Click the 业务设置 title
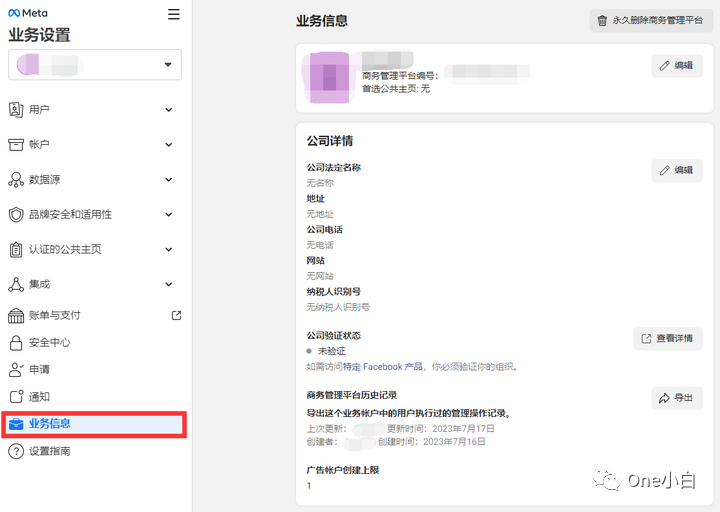 (39, 35)
